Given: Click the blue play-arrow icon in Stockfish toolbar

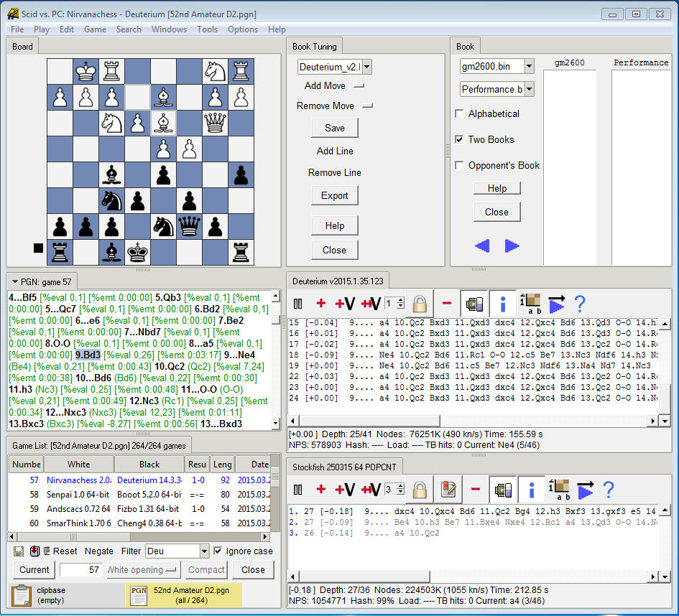Looking at the screenshot, I should pyautogui.click(x=585, y=490).
